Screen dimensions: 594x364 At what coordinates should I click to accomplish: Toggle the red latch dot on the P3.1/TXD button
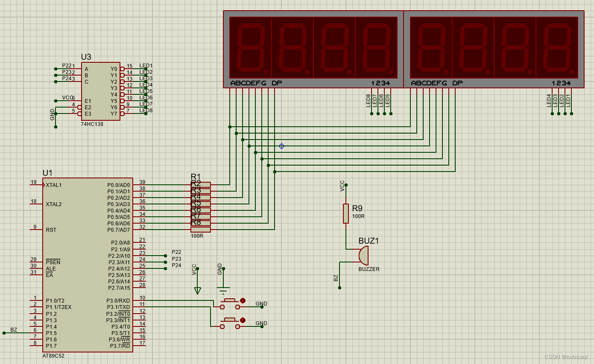243,320
